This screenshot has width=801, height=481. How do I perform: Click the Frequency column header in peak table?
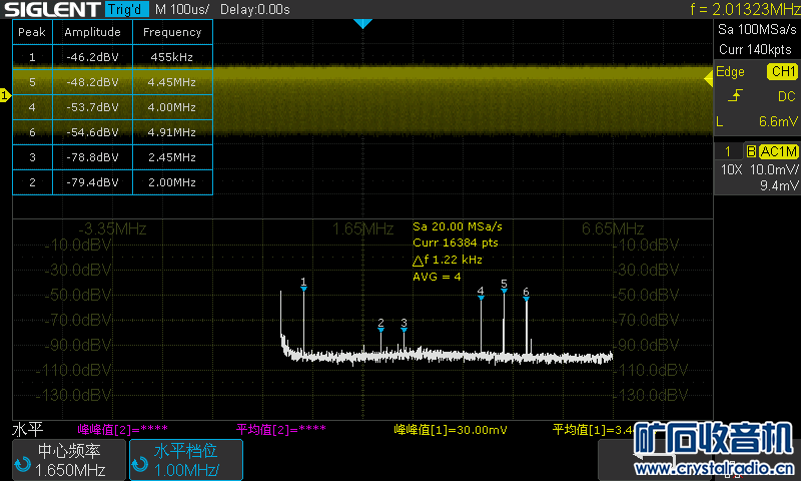pyautogui.click(x=172, y=32)
